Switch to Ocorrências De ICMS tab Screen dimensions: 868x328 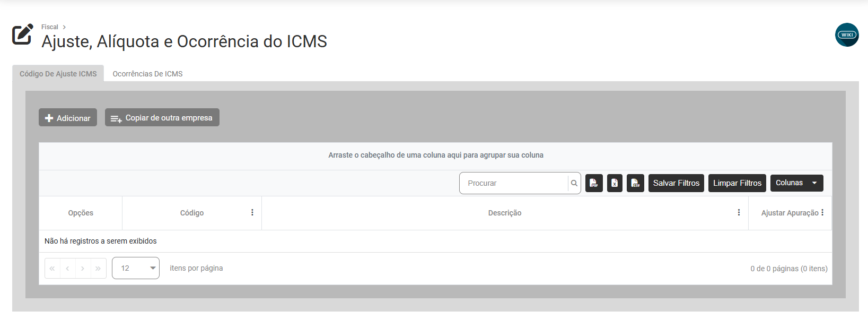tap(147, 74)
